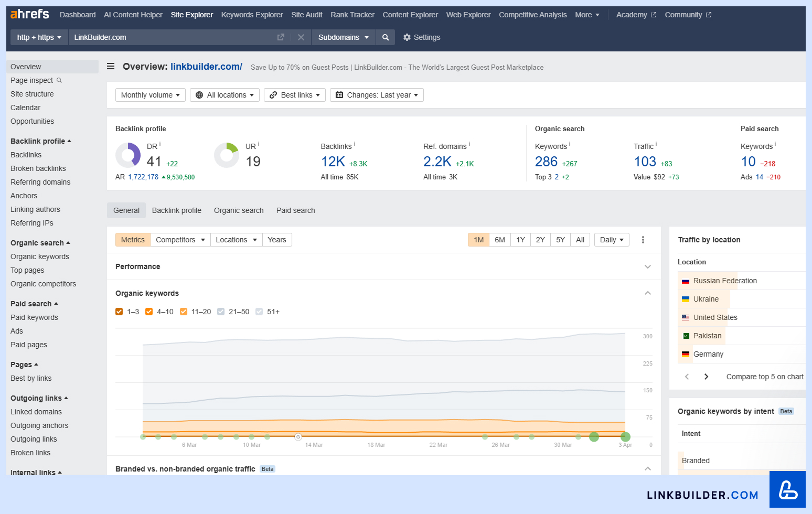Switch to Backlink profile tab

[x=177, y=210]
